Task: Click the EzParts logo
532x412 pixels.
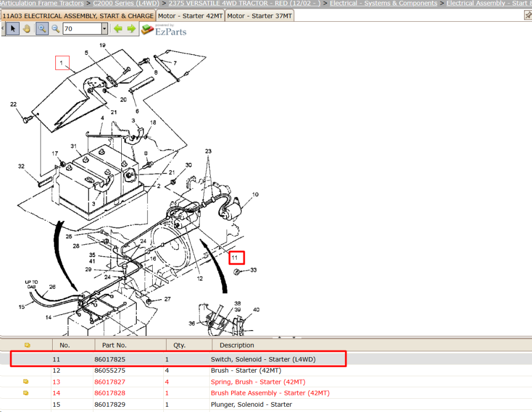Action: [164, 30]
